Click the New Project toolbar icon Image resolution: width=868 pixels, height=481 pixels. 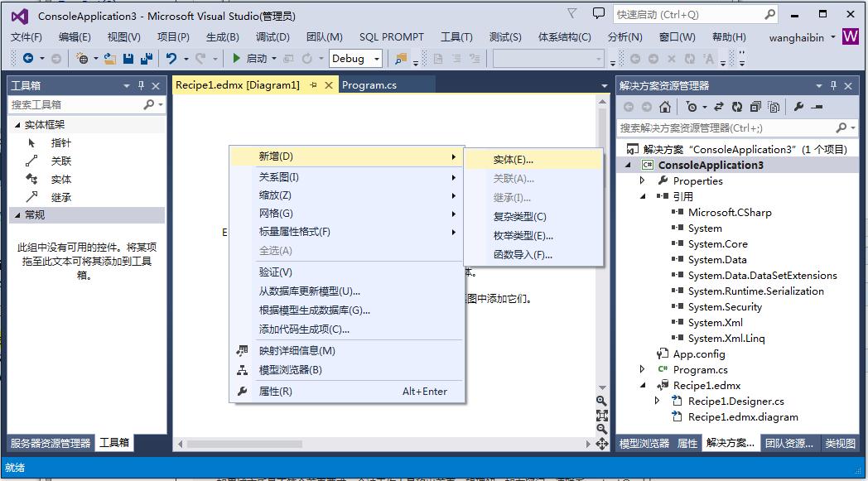(x=82, y=58)
